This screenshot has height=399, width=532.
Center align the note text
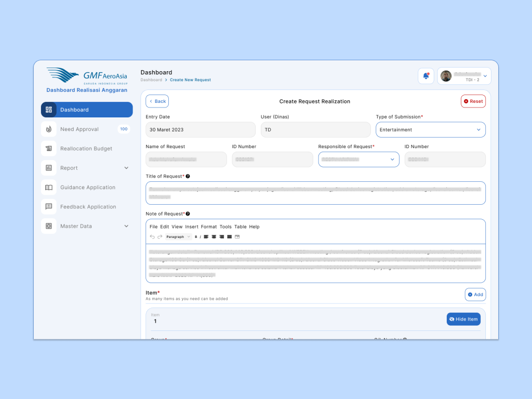(x=214, y=237)
